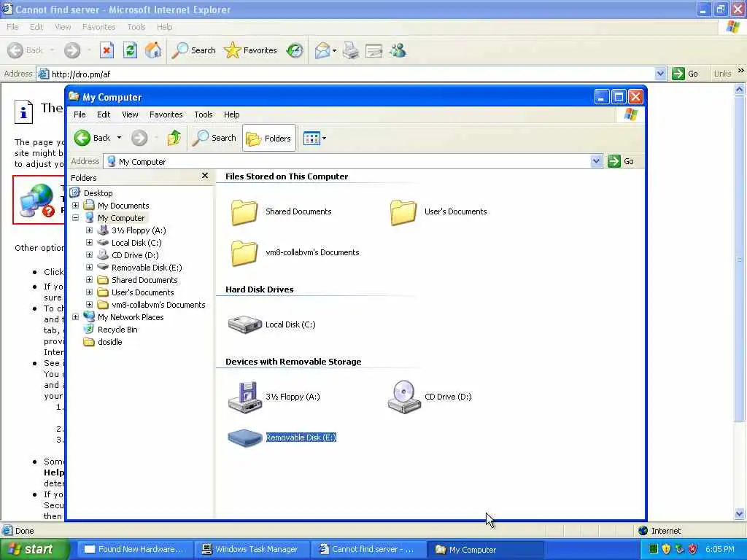Click the Up folder icon in My Computer
747x560 pixels.
tap(174, 138)
